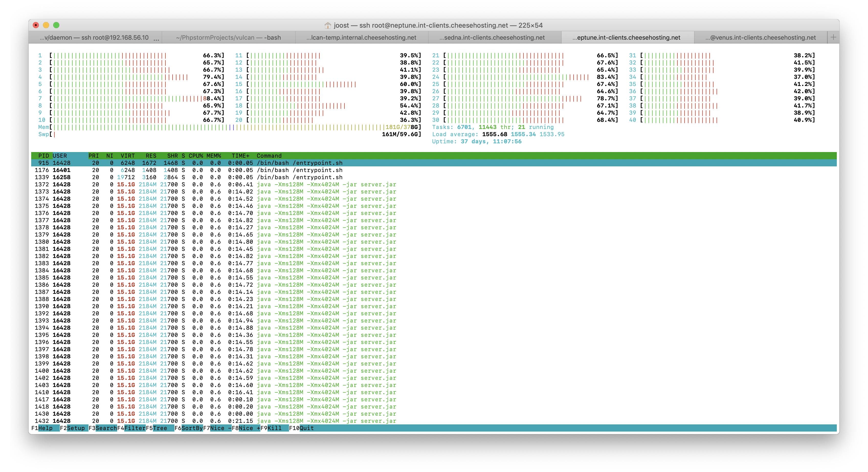Click the yellow minimize window button
Image resolution: width=868 pixels, height=472 pixels.
[46, 25]
